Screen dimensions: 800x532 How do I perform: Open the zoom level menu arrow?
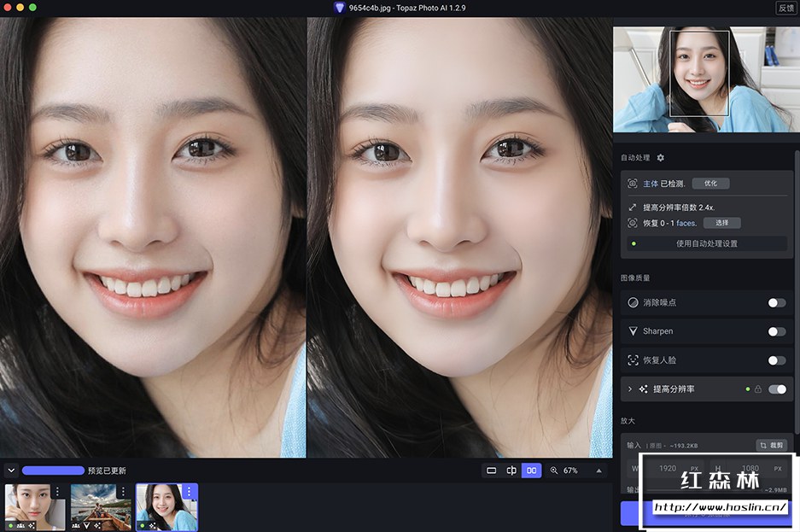(599, 471)
